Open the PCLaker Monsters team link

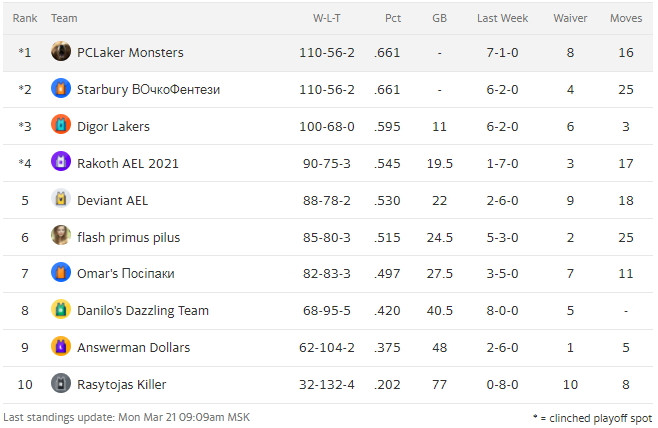[x=130, y=52]
